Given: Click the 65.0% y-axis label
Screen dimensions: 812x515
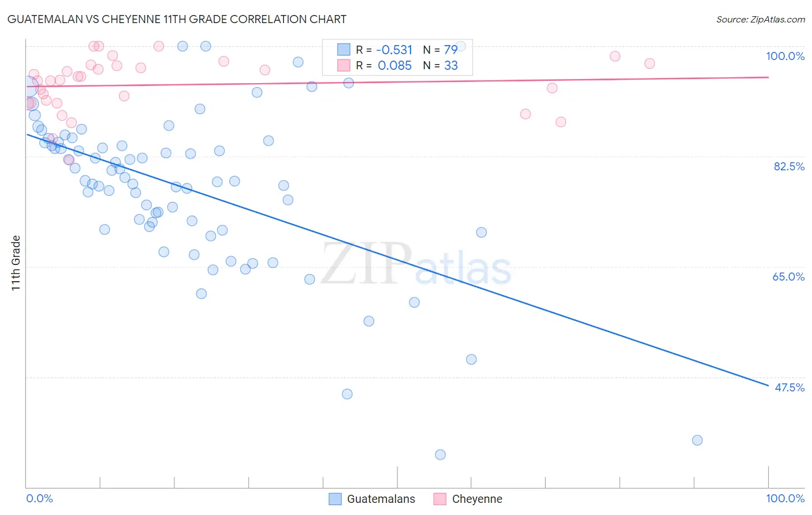Looking at the screenshot, I should point(788,277).
